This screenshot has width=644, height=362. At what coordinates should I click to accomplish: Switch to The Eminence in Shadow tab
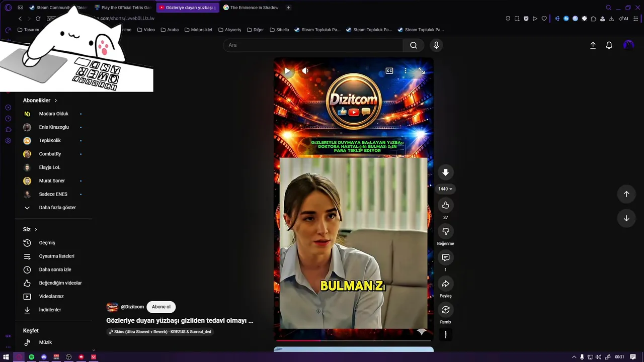tap(251, 8)
